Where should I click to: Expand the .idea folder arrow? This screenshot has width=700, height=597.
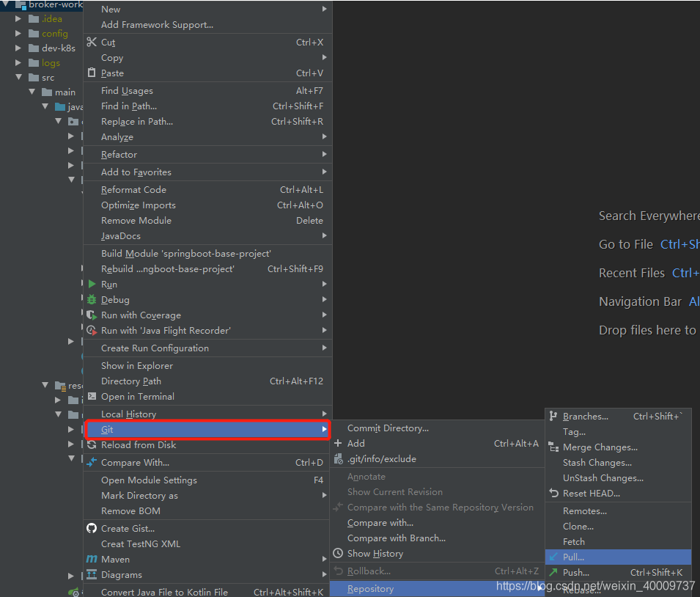(18, 19)
